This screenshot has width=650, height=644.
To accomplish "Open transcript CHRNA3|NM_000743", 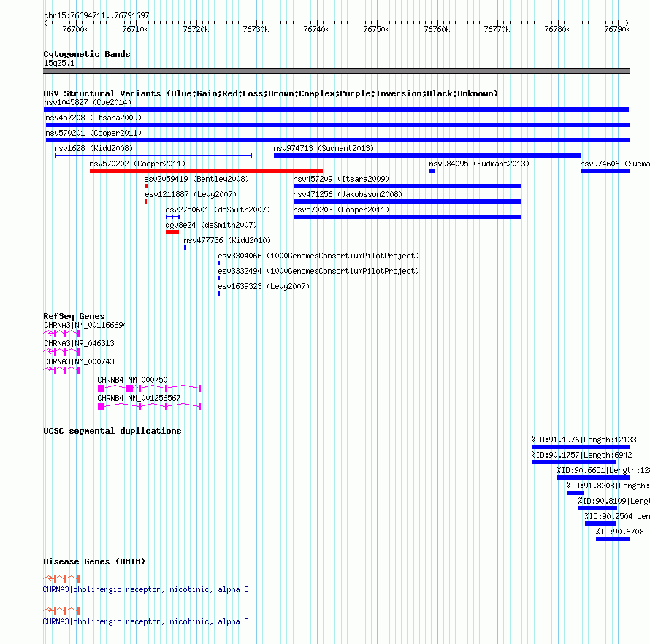I will coord(79,361).
